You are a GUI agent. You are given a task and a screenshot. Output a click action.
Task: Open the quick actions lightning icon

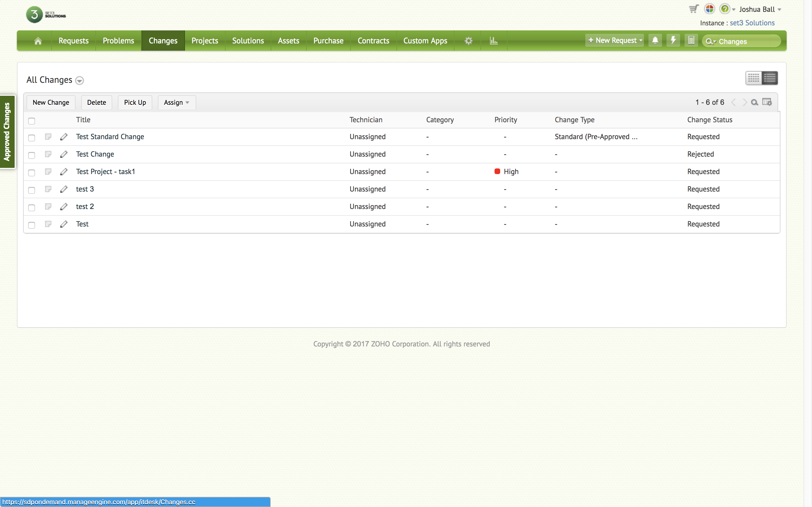coord(673,41)
